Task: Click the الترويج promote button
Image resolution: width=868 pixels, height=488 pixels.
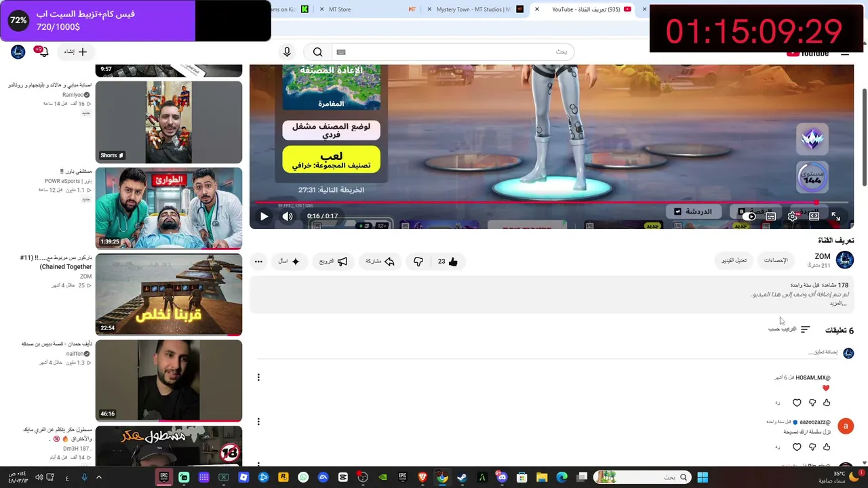Action: tap(334, 262)
